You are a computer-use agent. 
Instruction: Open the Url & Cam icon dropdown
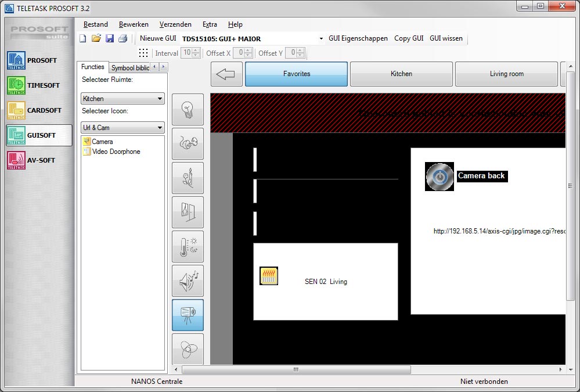(123, 128)
